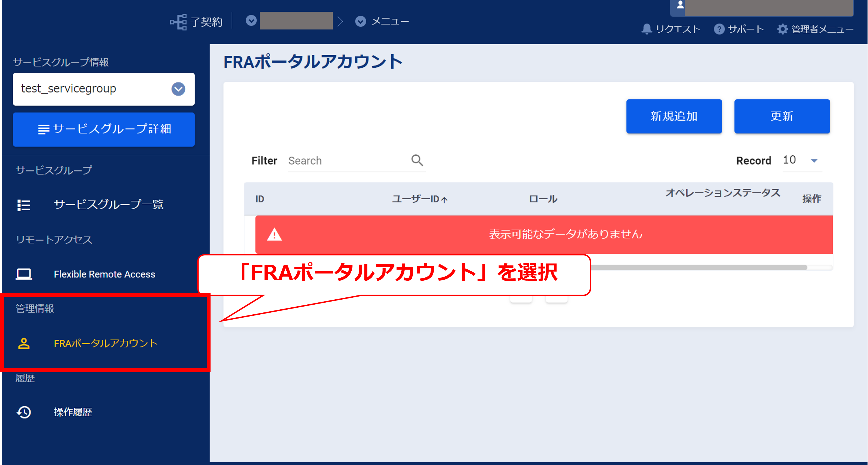The image size is (868, 465).
Task: Select the 子契約 hierarchy icon
Action: [179, 21]
